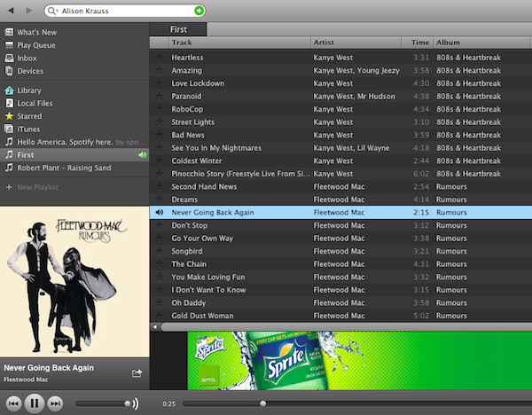Screen dimensions: 532x415
Task: Click Fleetwood Mac under now playing title
Action: pyautogui.click(x=26, y=380)
